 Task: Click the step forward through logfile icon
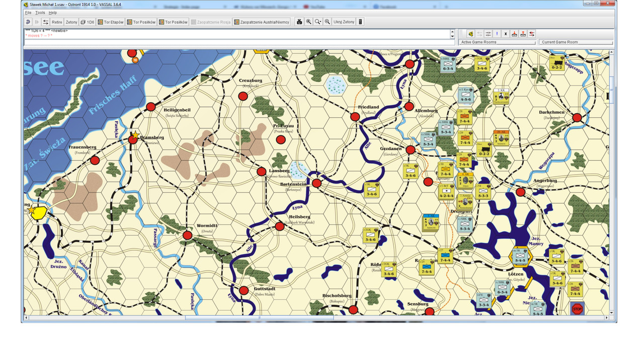click(37, 22)
